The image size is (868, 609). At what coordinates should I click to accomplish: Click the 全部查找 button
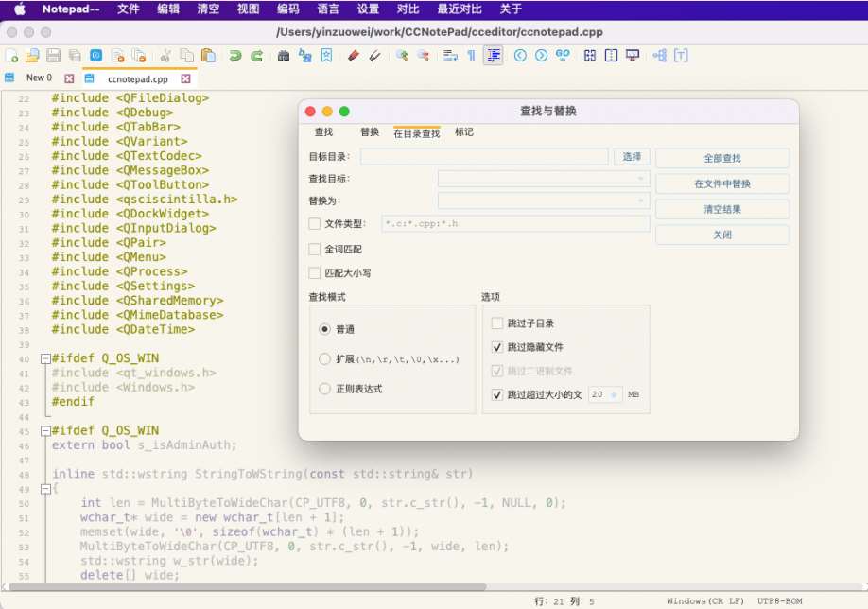pyautogui.click(x=721, y=158)
